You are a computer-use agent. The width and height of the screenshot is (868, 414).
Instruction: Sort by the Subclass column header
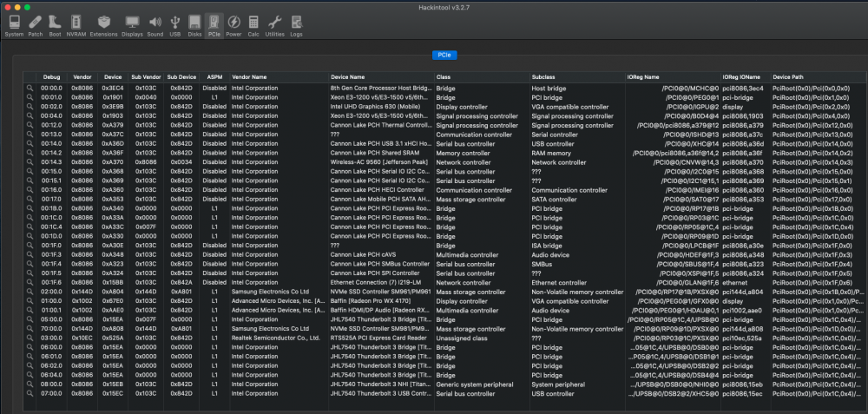point(577,77)
